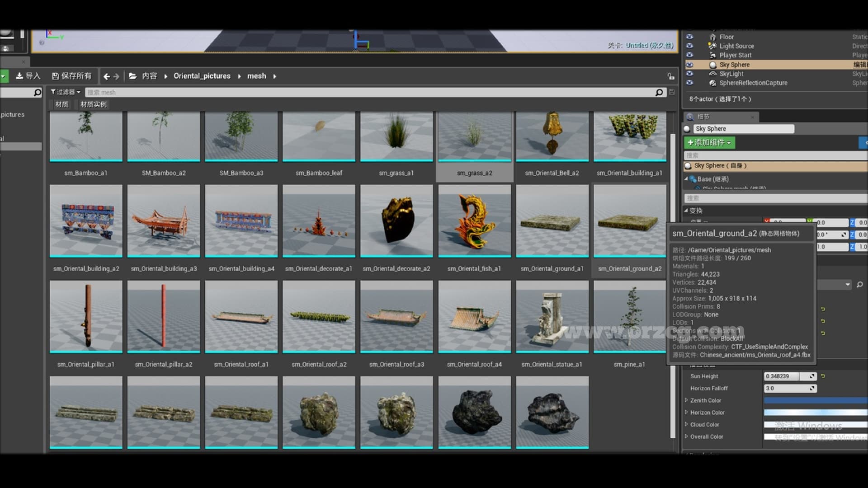Switch to the Details (细节) tab
This screenshot has height=488, width=868.
pos(703,117)
